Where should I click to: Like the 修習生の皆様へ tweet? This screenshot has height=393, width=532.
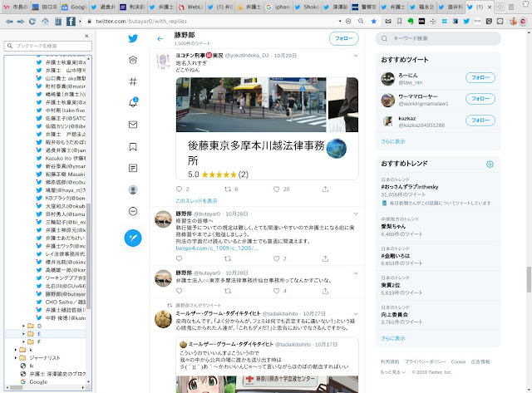(277, 258)
